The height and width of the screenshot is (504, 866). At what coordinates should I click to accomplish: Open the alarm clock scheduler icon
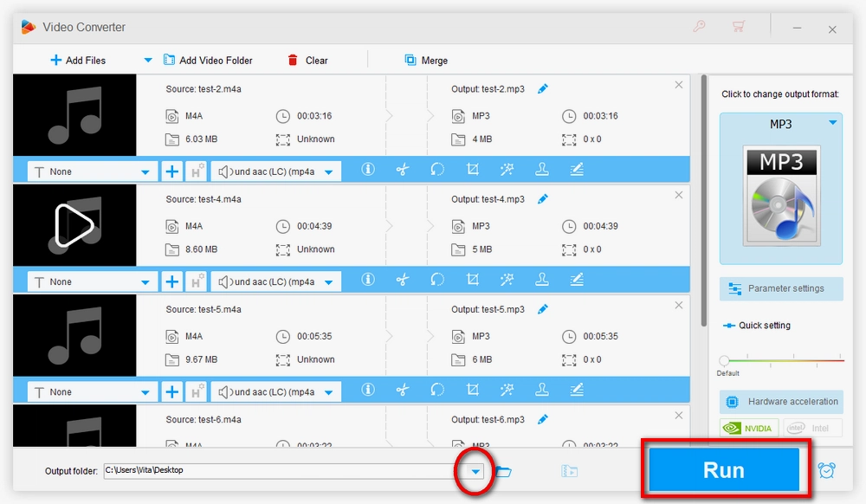827,470
